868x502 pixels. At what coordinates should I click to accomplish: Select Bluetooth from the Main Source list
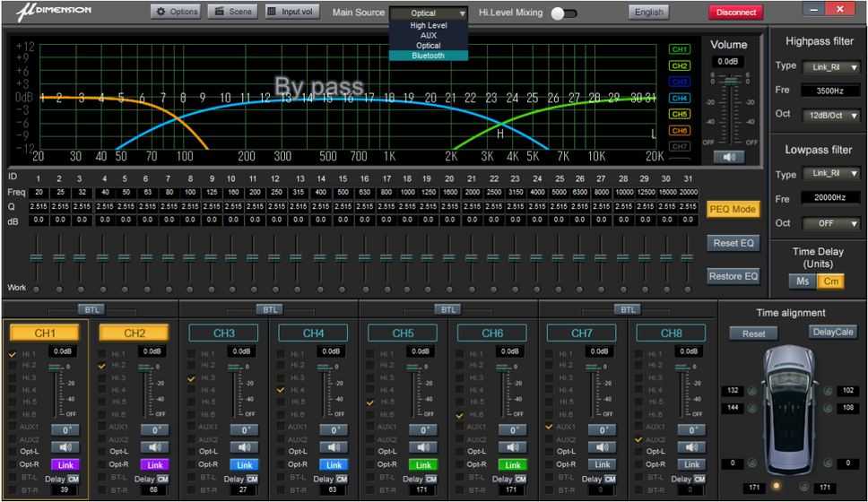tap(428, 56)
